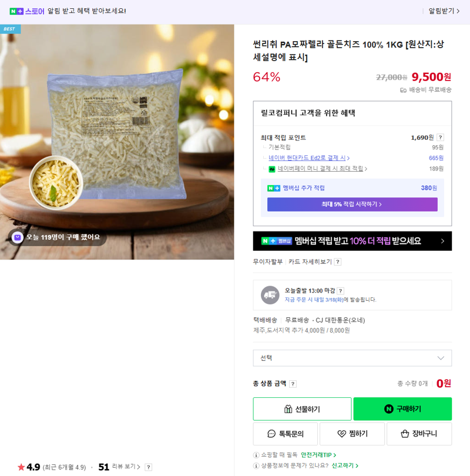This screenshot has width=470, height=476.
Task: Click the help icon next to 리뷰 보기
Action: (149, 467)
